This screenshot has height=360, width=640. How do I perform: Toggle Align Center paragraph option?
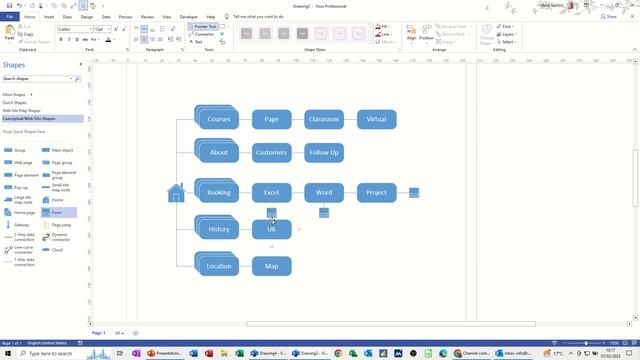coord(144,39)
